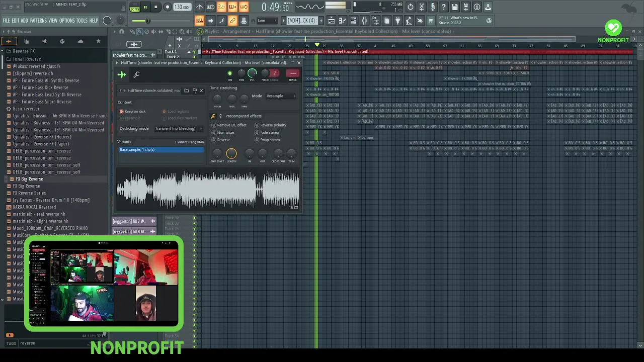Open the sampler window options arrow menu
Viewport: 644px width, 362px height.
click(x=117, y=63)
